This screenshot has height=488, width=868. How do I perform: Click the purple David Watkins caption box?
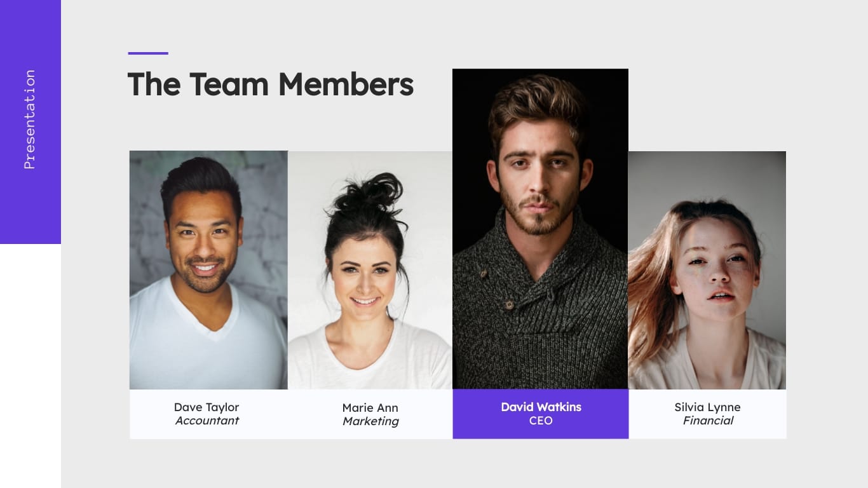tap(541, 414)
